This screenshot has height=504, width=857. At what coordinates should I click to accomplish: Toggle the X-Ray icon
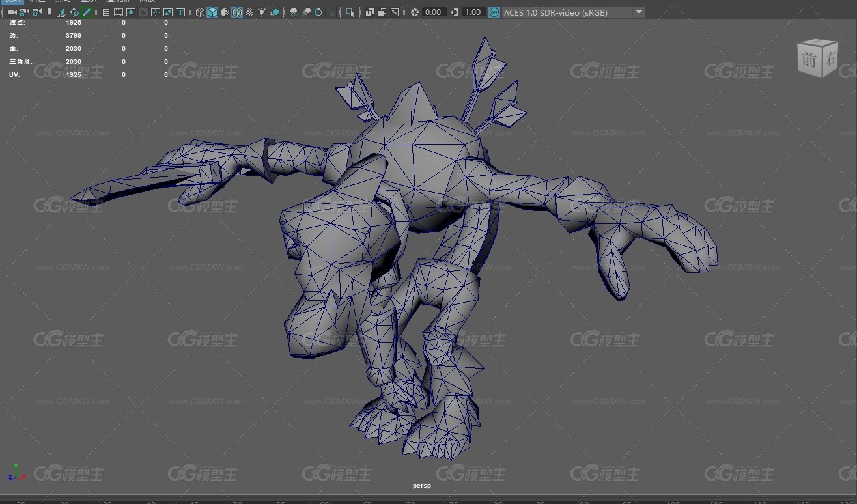point(369,12)
